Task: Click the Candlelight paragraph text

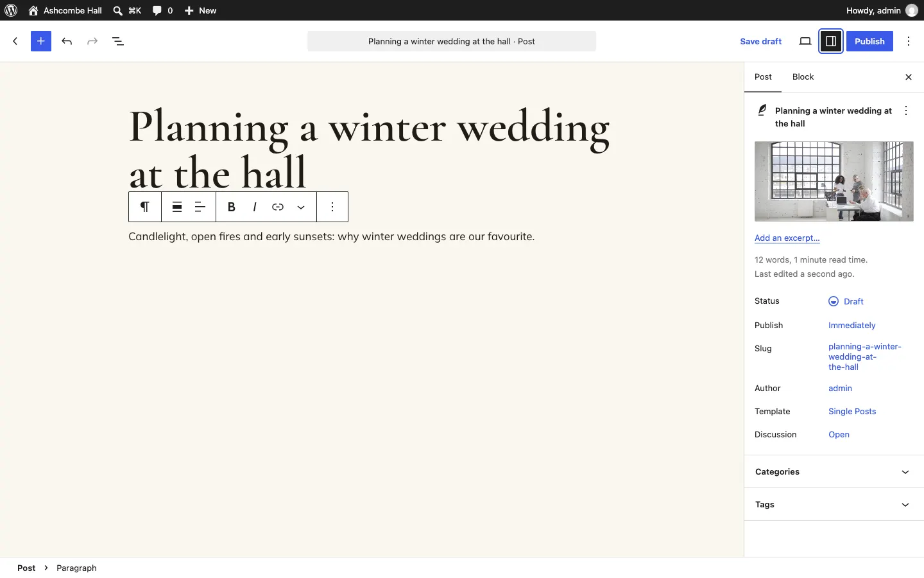Action: (x=332, y=236)
